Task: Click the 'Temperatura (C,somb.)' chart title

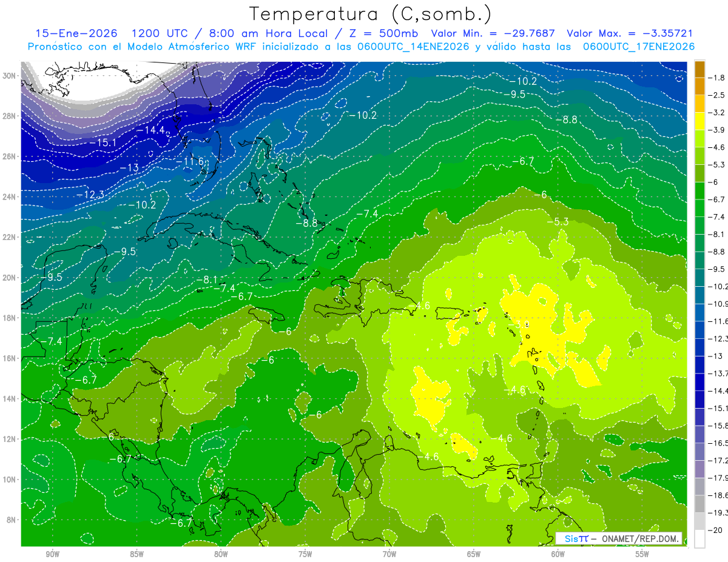Action: click(371, 15)
